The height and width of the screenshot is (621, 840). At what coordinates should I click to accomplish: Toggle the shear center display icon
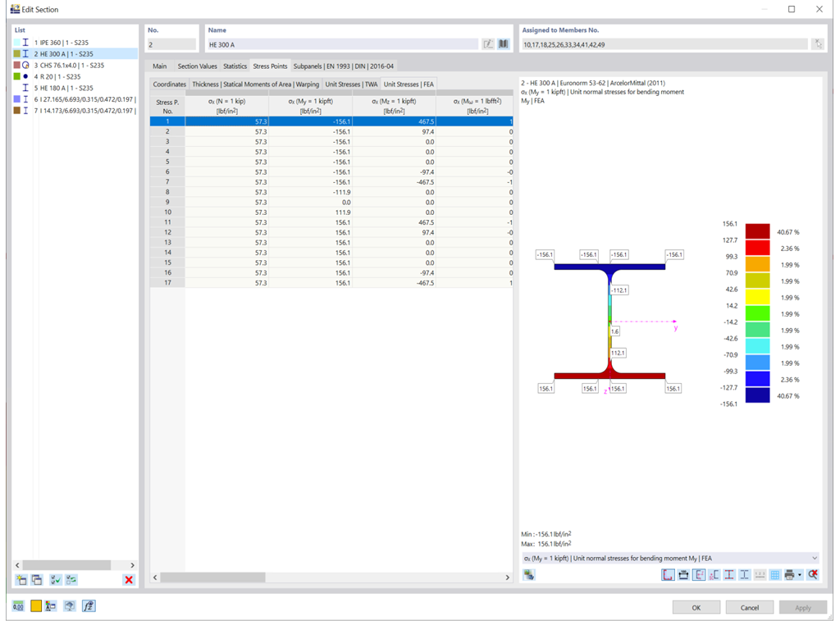point(714,575)
